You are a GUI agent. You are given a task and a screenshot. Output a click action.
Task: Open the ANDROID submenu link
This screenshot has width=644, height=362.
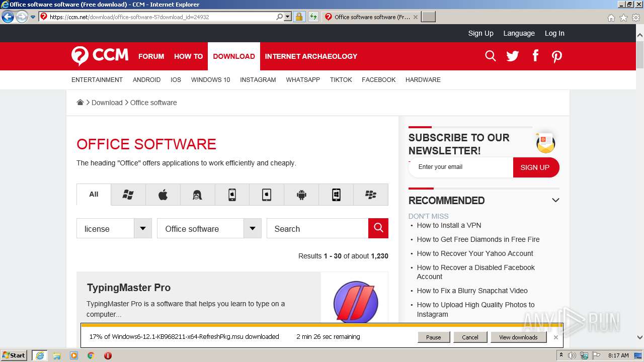(146, 79)
